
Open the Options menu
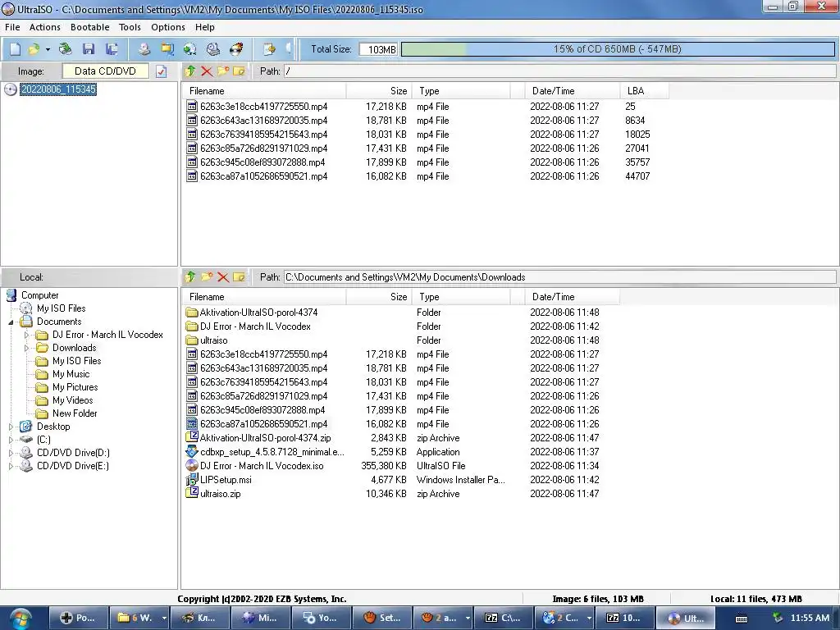pyautogui.click(x=168, y=27)
